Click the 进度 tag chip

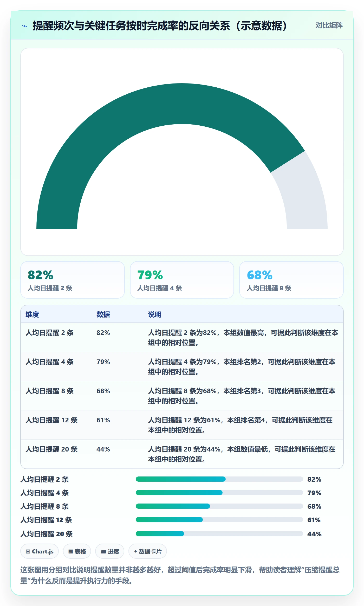click(x=110, y=551)
